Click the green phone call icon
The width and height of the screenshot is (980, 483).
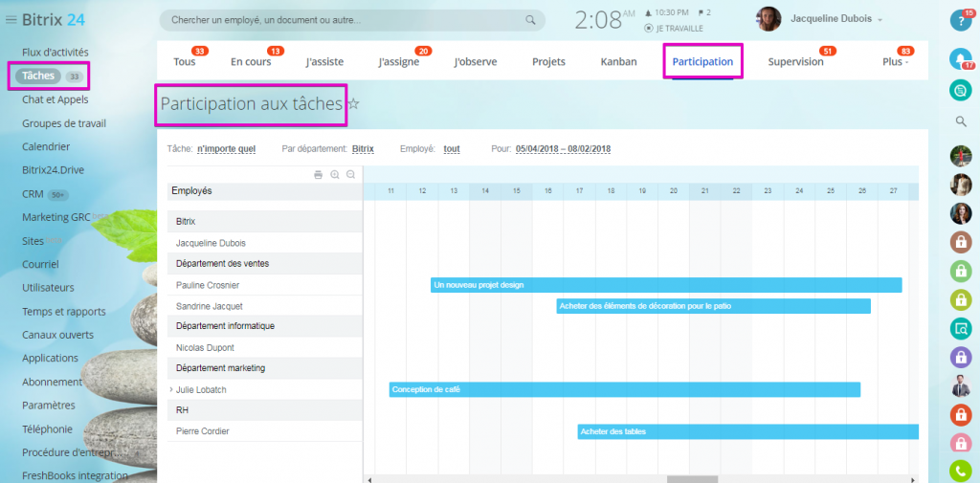[961, 472]
